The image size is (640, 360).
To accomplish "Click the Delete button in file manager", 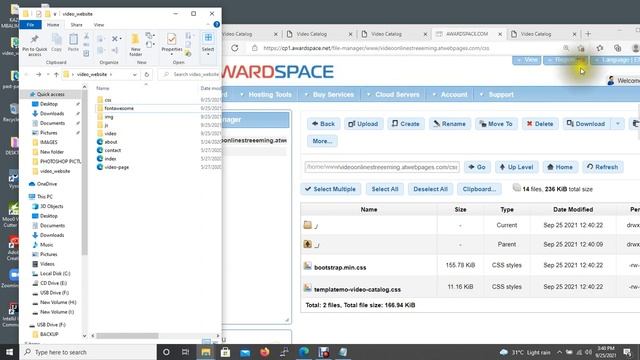I will (540, 124).
